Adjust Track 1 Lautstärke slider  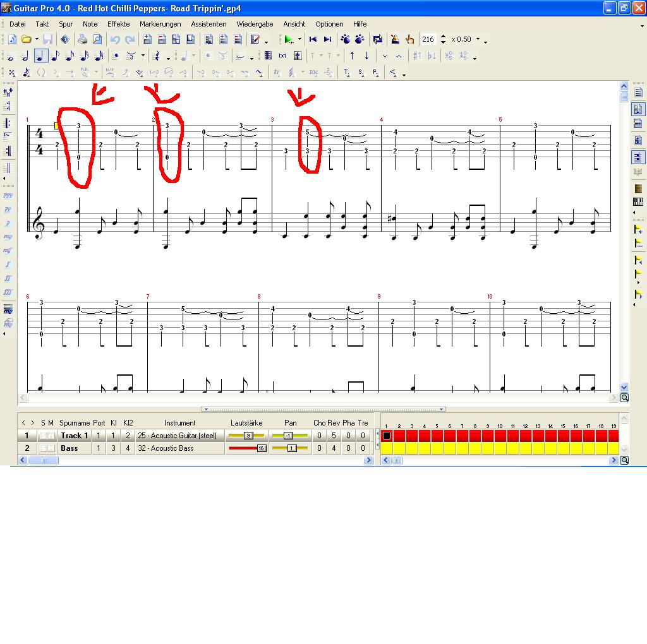247,436
